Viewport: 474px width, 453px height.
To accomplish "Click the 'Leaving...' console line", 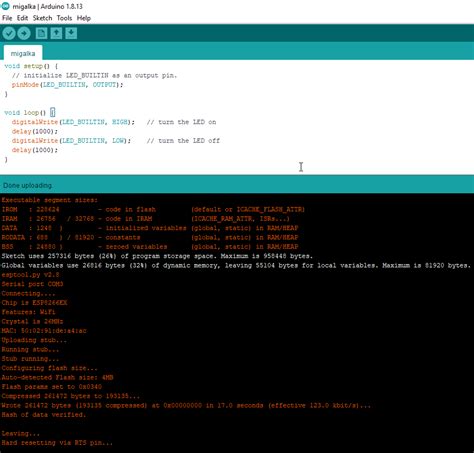I will (21, 433).
